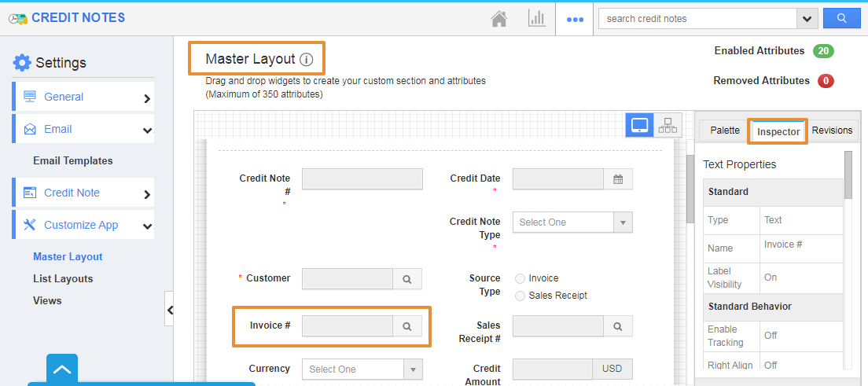Click the Customer search magnifier icon

pos(407,279)
